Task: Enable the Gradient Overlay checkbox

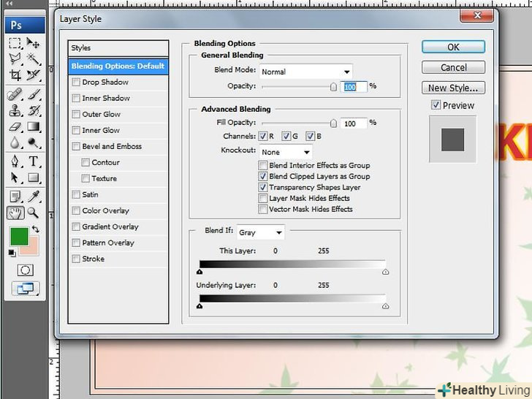Action: (76, 227)
